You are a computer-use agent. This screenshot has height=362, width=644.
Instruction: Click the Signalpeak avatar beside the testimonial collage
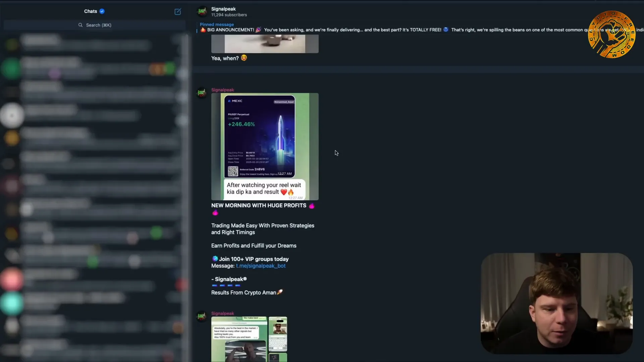(x=202, y=316)
